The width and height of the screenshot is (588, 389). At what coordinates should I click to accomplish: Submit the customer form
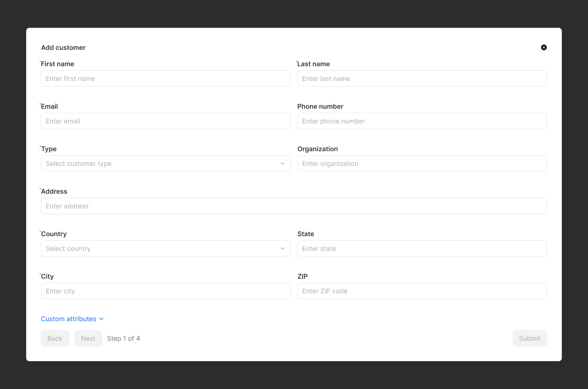529,338
